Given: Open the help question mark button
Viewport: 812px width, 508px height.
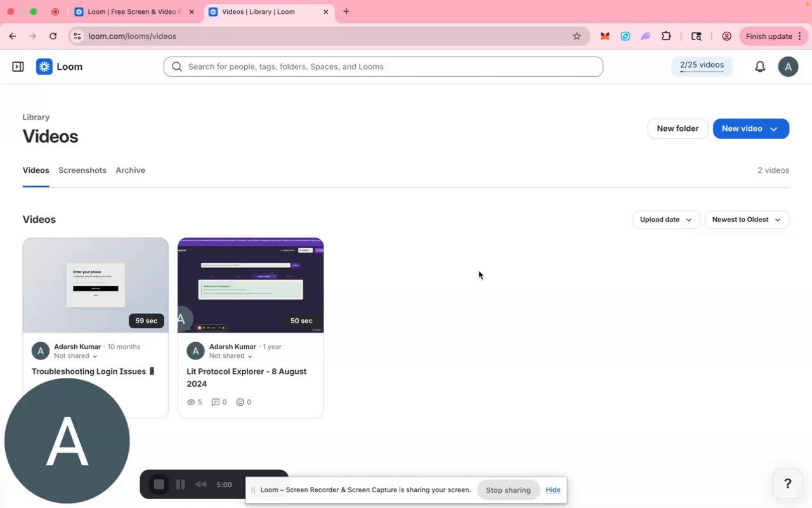Looking at the screenshot, I should pyautogui.click(x=788, y=484).
